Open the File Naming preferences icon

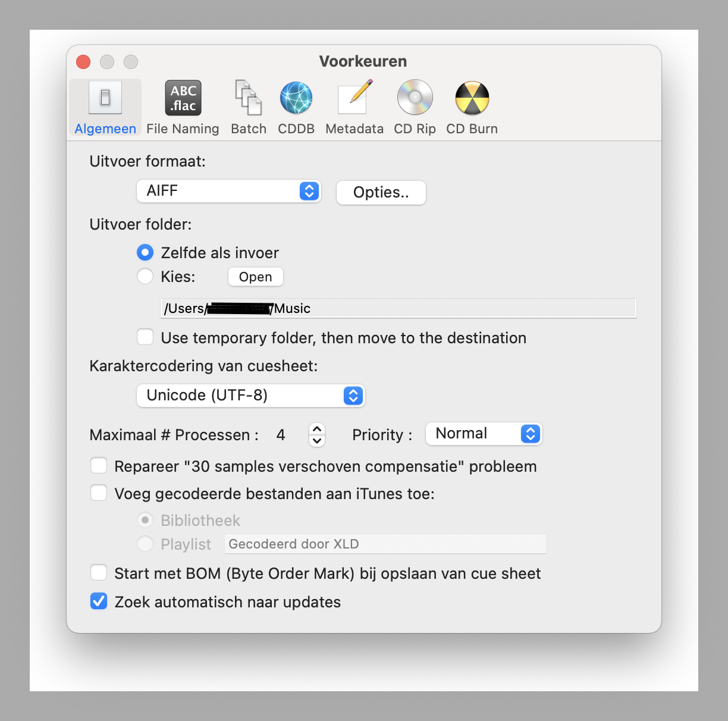click(183, 98)
